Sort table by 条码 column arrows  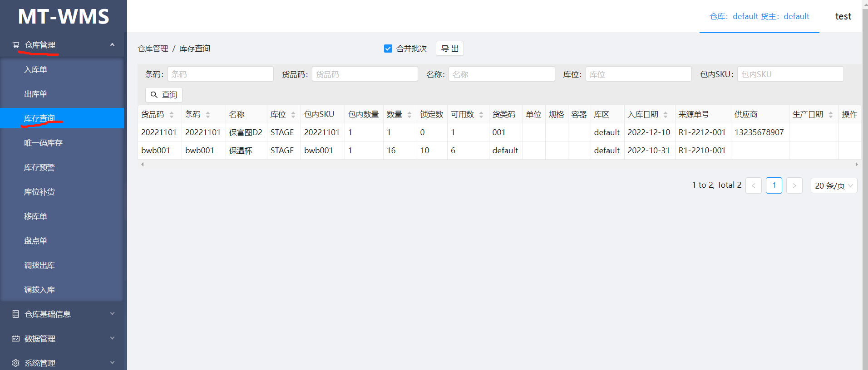click(x=208, y=115)
